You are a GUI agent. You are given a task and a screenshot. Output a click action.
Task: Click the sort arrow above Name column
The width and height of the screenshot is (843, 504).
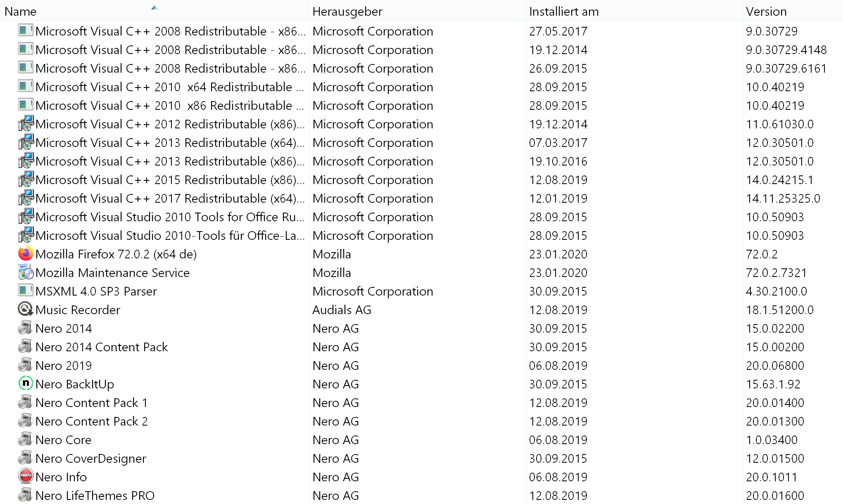click(154, 7)
